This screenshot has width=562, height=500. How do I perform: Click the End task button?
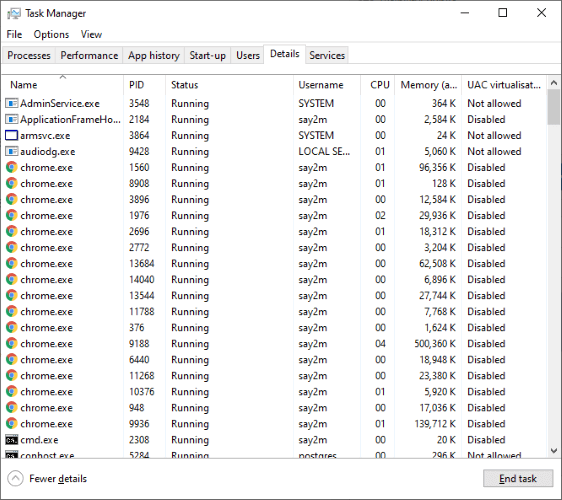click(518, 478)
